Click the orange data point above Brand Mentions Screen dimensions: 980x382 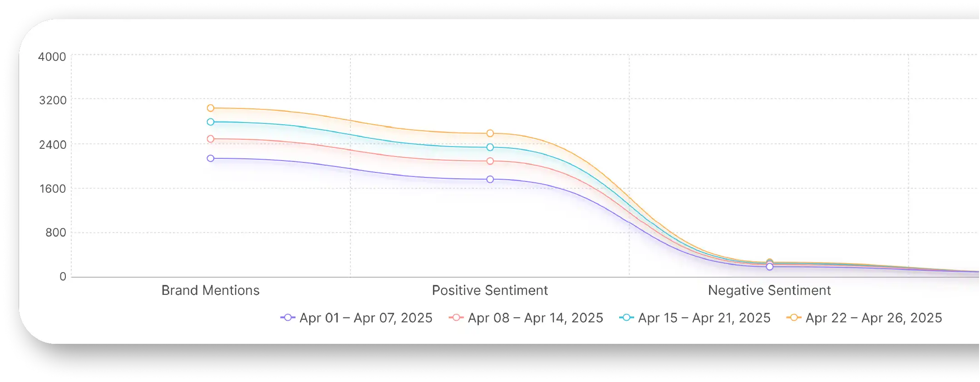[x=211, y=108]
